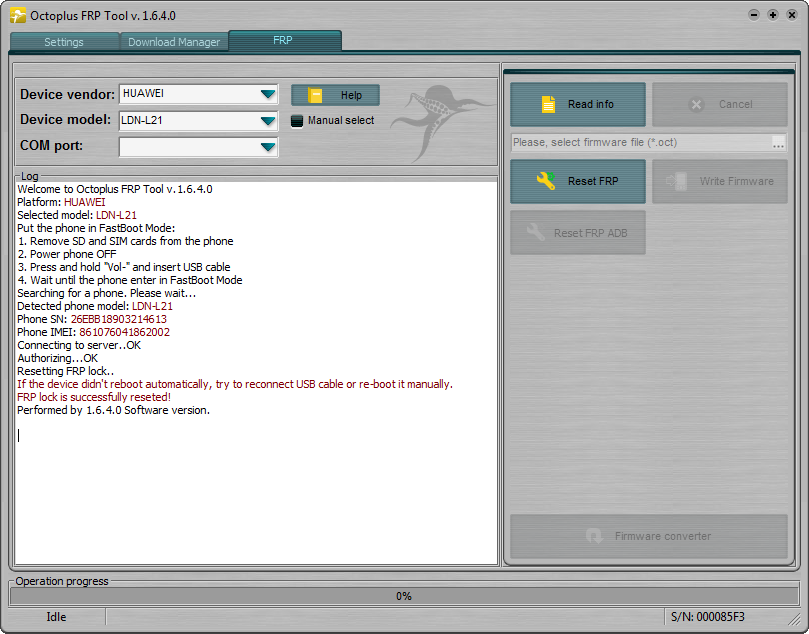
Task: Click the refresh icon on Firmware converter
Action: click(594, 536)
